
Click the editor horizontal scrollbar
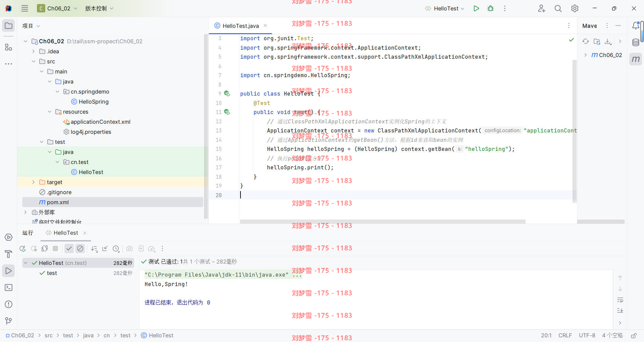tap(383, 222)
